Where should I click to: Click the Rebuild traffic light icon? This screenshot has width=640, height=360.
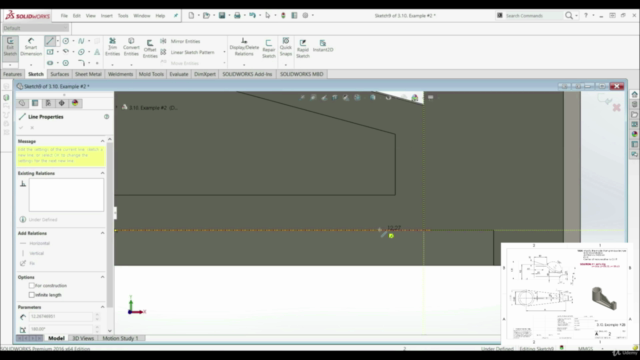click(x=283, y=16)
